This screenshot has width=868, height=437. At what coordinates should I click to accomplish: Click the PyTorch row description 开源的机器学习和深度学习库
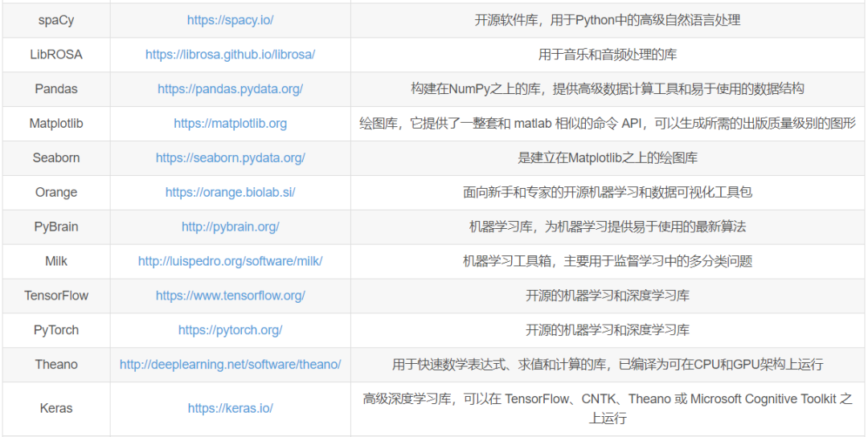pos(608,330)
